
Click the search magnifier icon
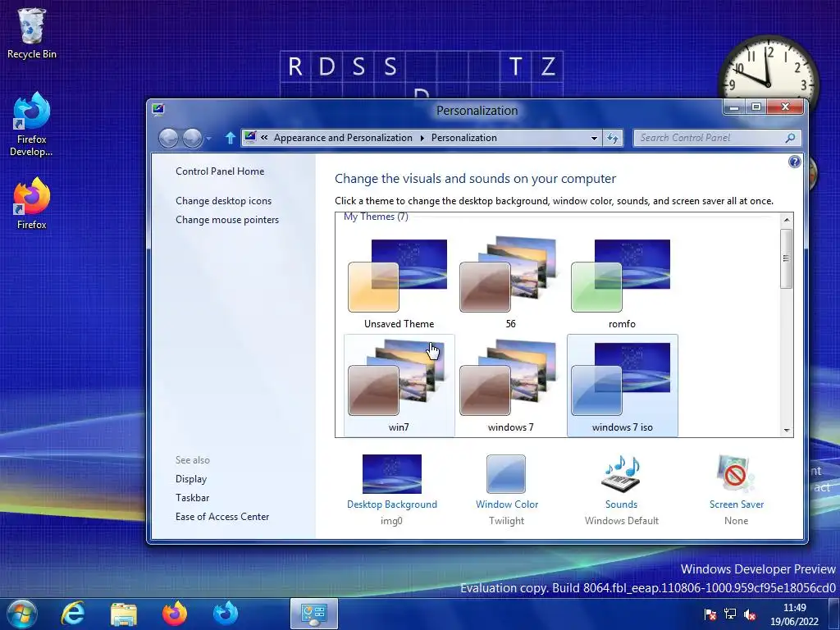pos(790,138)
